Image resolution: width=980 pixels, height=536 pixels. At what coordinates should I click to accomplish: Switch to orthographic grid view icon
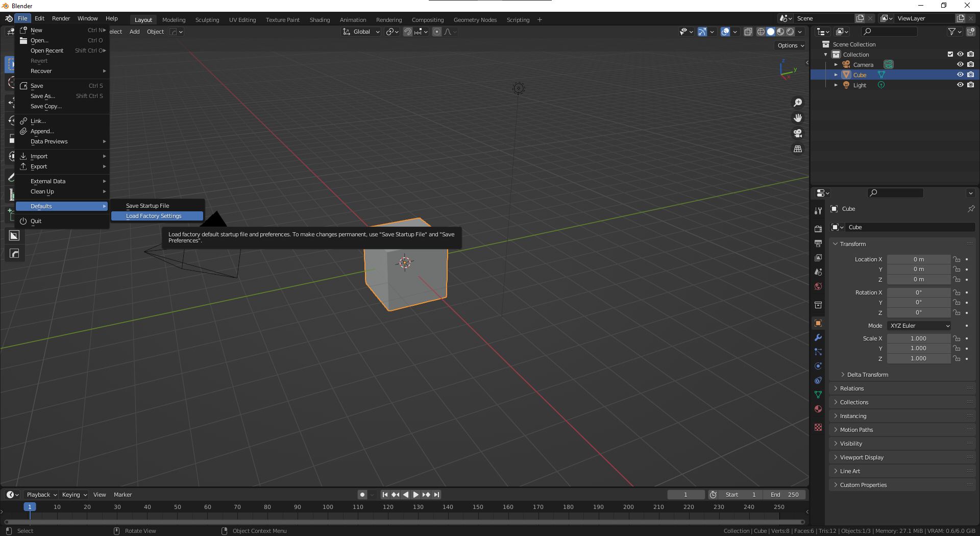point(798,149)
